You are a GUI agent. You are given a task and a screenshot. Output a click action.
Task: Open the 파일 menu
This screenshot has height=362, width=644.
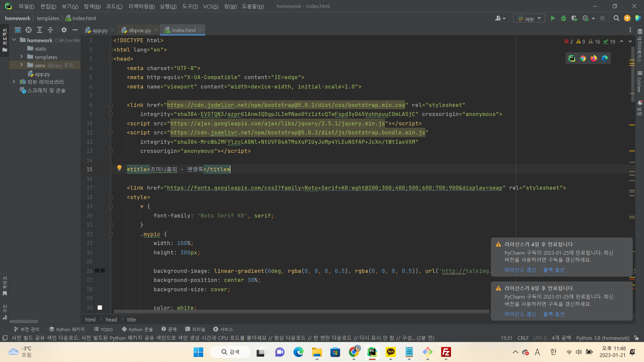(x=26, y=6)
